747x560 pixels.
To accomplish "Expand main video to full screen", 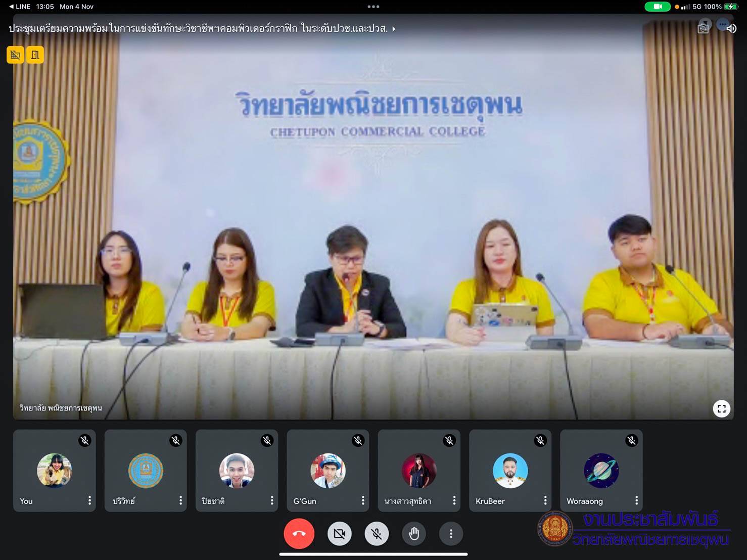I will pos(722,408).
